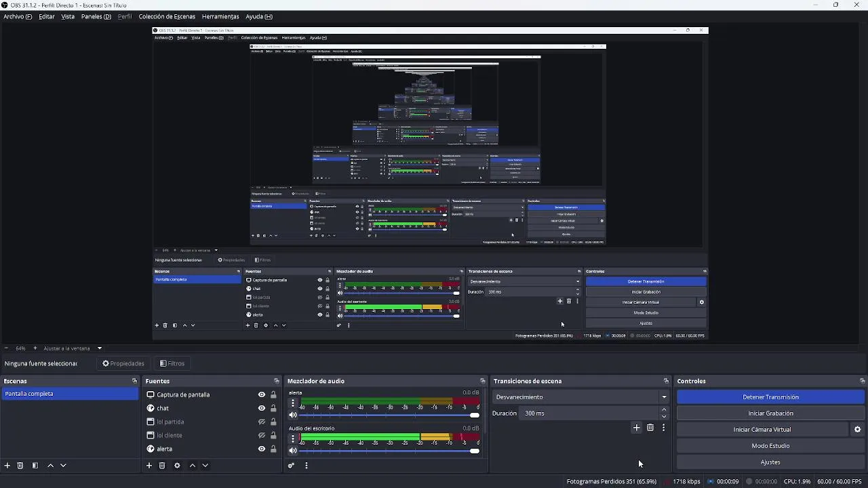Open Ajustes settings button
Viewport: 868px width, 488px height.
click(770, 462)
